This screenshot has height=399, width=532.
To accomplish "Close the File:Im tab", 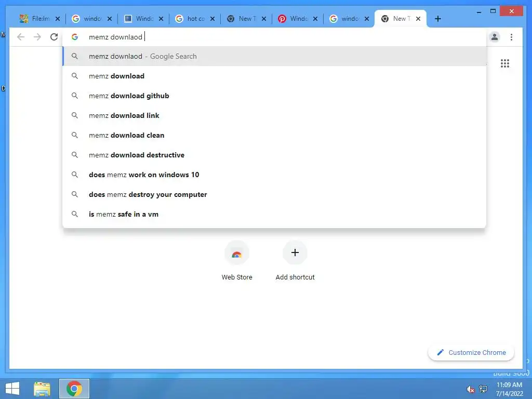I will point(58,19).
